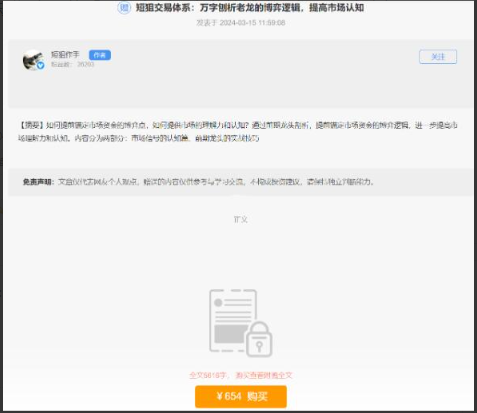Click the 【摘要】 summary paragraph
477x413 pixels.
[237, 131]
